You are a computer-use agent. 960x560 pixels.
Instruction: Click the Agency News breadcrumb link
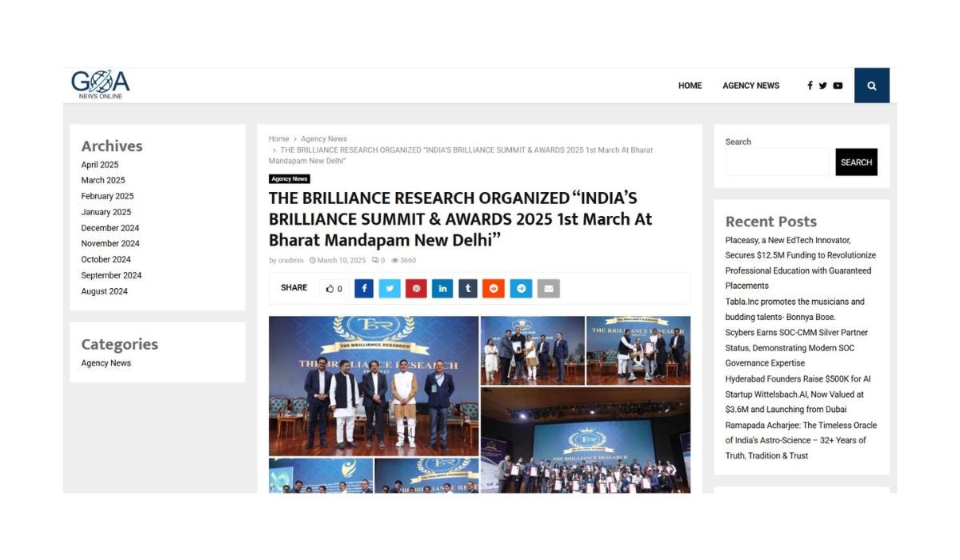click(x=324, y=139)
